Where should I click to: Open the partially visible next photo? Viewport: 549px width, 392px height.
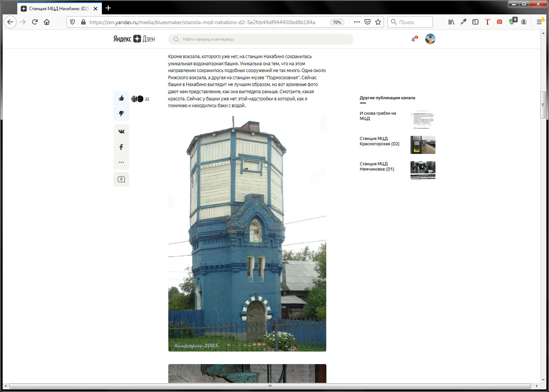(x=247, y=374)
